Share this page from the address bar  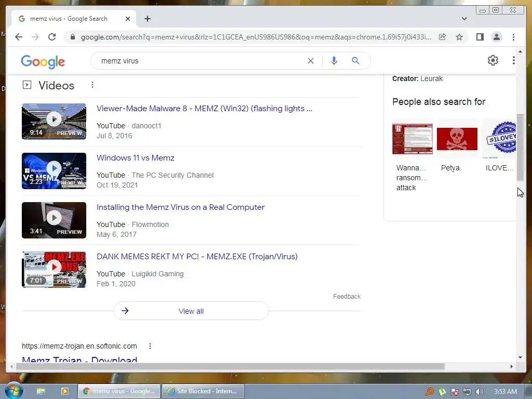(443, 37)
